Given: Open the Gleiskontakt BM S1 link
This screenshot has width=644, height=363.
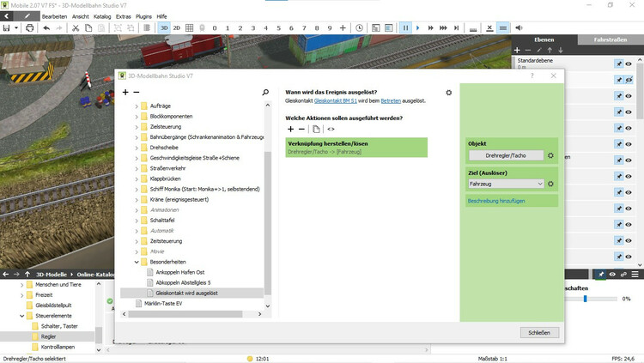Looking at the screenshot, I should click(x=344, y=101).
